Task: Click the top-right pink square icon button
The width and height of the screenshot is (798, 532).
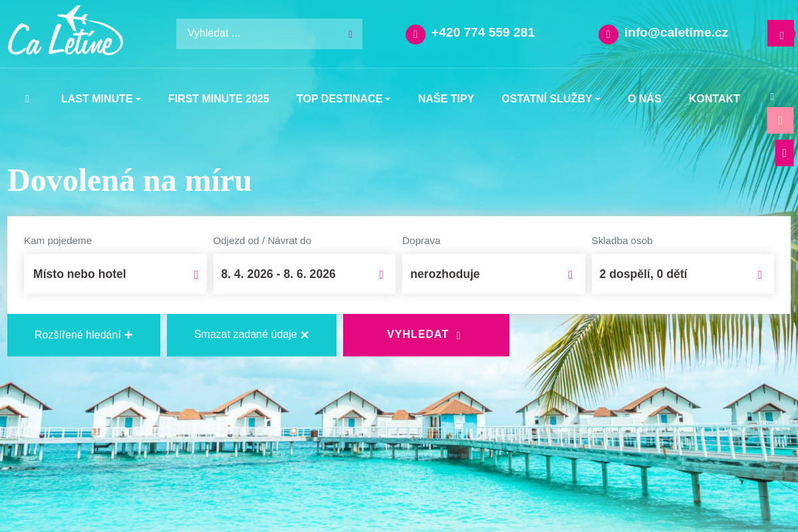Action: coord(781,33)
